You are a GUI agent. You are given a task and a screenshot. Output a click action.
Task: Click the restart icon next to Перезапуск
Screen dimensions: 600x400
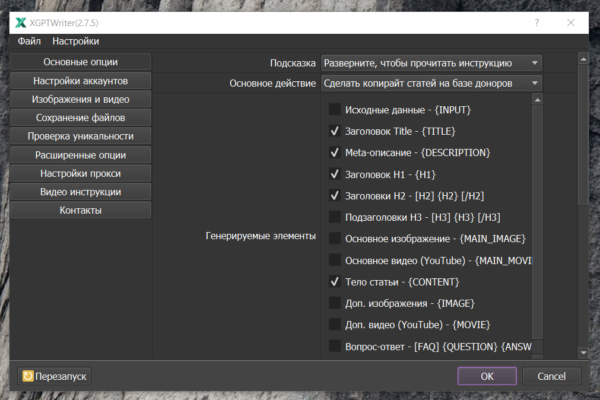[28, 376]
